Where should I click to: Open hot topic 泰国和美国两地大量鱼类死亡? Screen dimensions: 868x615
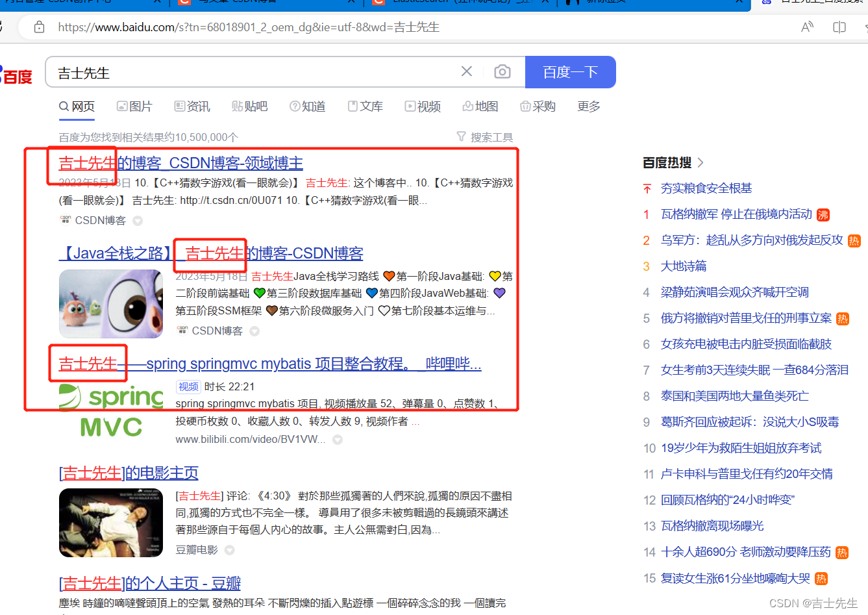735,396
